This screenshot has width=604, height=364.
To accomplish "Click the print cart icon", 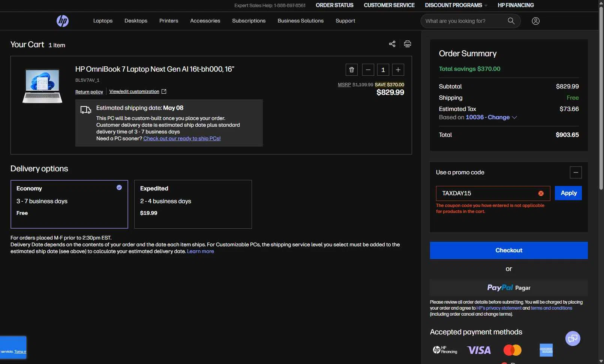I will click(x=408, y=44).
